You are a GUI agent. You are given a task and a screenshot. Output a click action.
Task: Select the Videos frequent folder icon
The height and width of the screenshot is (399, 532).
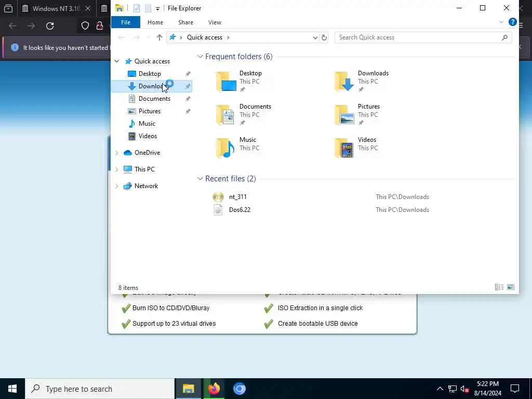coord(344,148)
